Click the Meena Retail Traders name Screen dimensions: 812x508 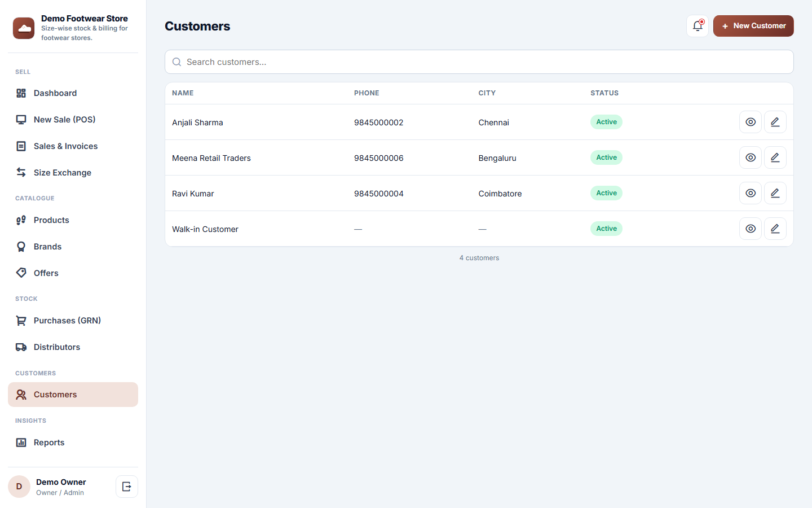pos(211,158)
